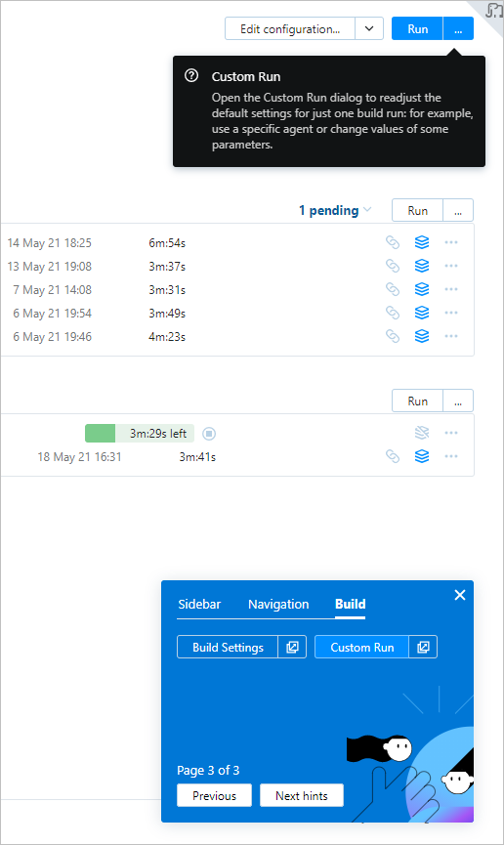Click the 4m:23s duration value
The height and width of the screenshot is (845, 504).
[x=167, y=337]
